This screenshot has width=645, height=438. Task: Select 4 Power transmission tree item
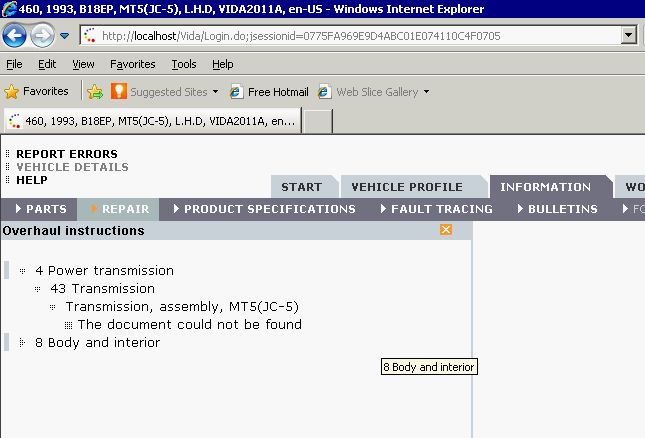(x=104, y=271)
